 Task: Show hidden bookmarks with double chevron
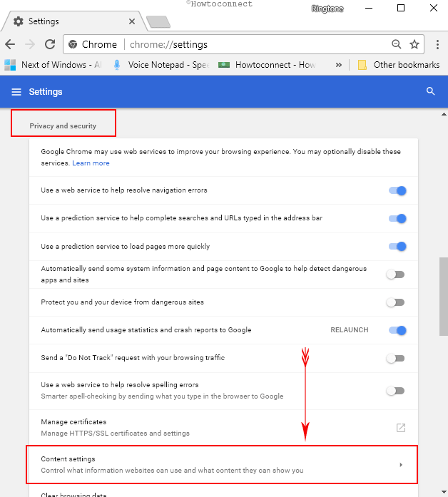click(339, 65)
